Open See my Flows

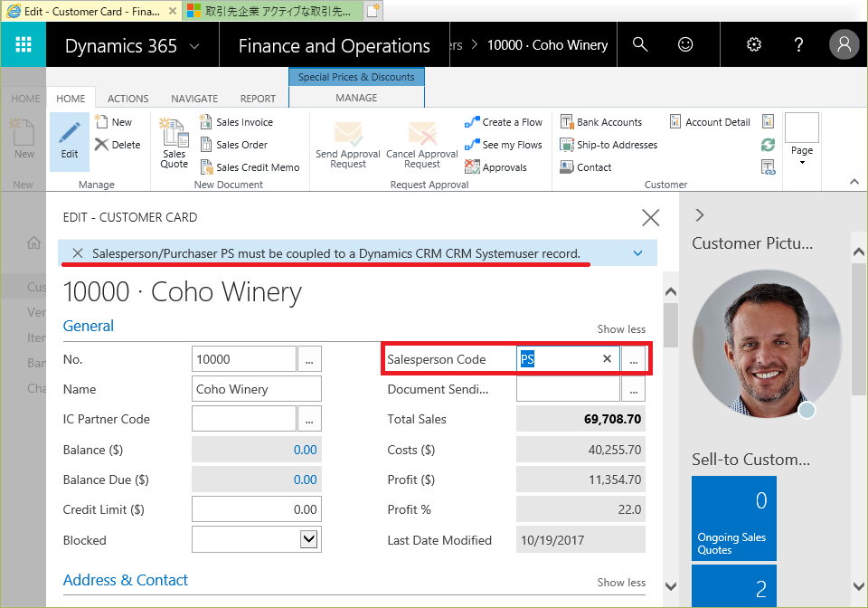coord(504,145)
